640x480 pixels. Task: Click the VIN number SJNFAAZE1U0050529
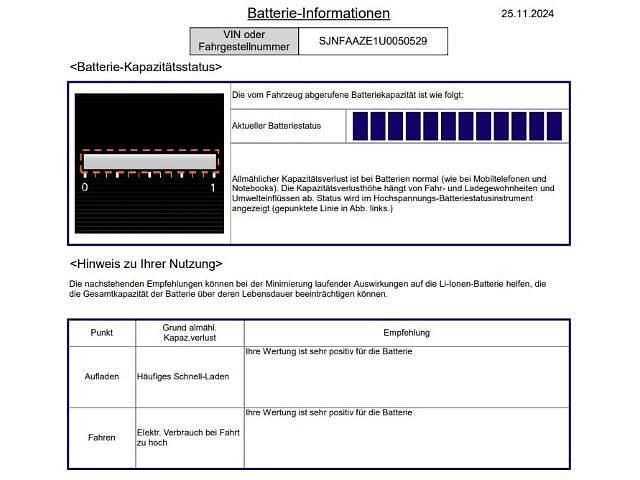pyautogui.click(x=373, y=41)
